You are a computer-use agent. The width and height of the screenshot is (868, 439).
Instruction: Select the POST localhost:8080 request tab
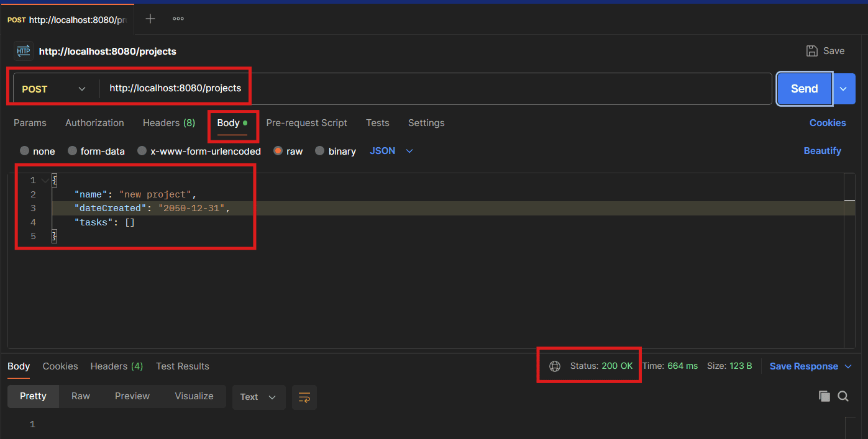(67, 19)
